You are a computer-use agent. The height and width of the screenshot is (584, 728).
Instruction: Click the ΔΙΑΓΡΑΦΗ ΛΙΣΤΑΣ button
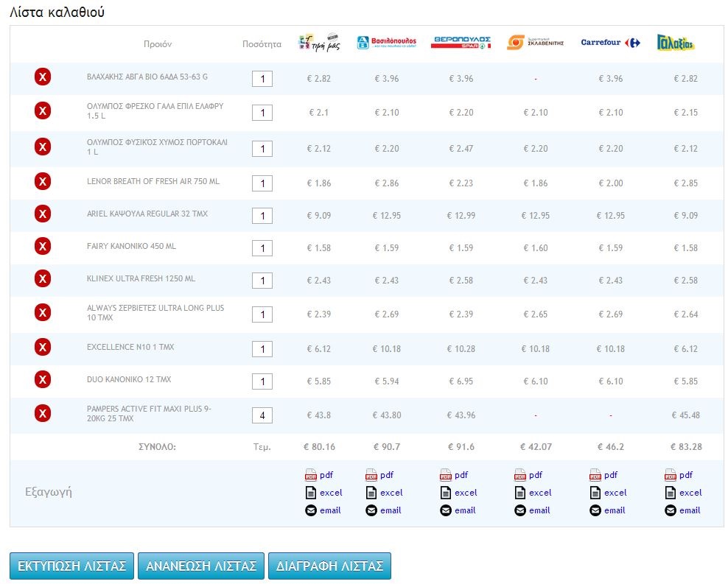click(329, 566)
